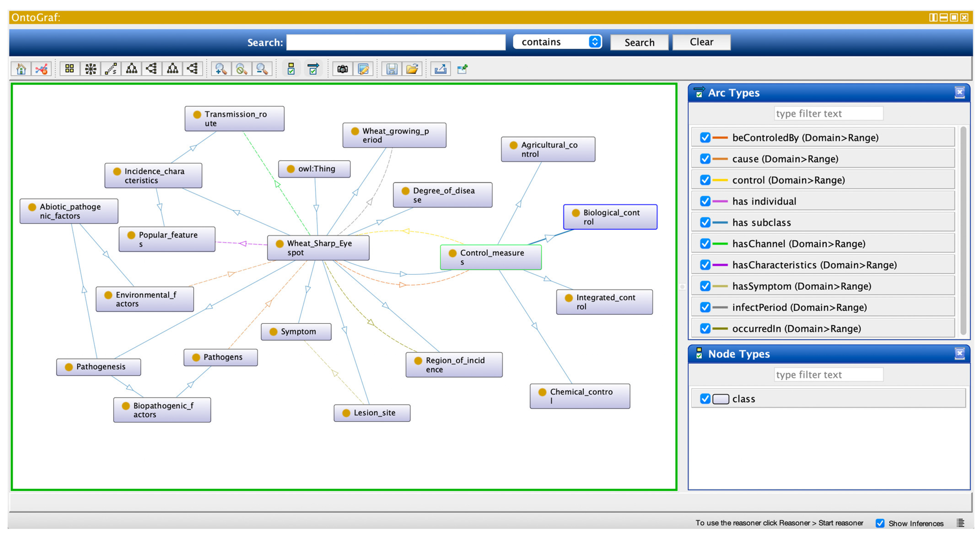Uncheck the has subclass arc type

(705, 222)
